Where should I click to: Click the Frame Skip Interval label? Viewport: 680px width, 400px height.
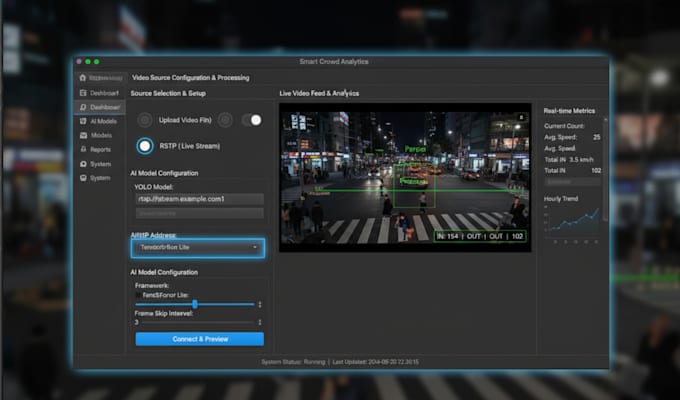pos(163,313)
